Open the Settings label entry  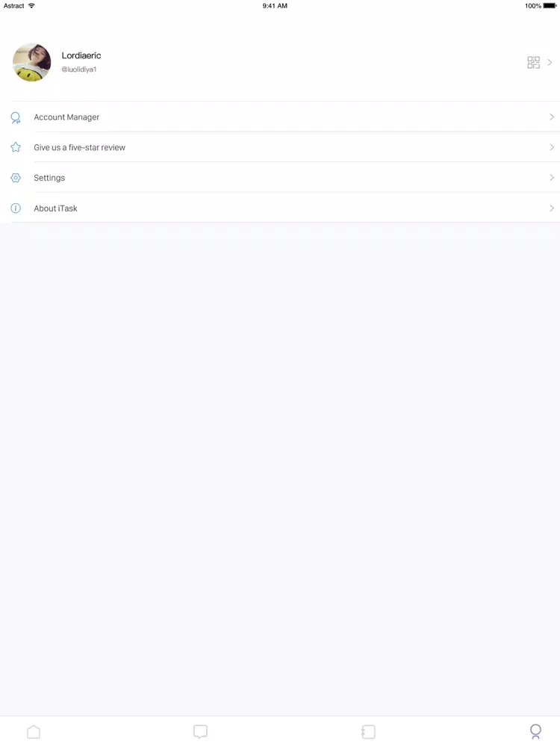(49, 179)
